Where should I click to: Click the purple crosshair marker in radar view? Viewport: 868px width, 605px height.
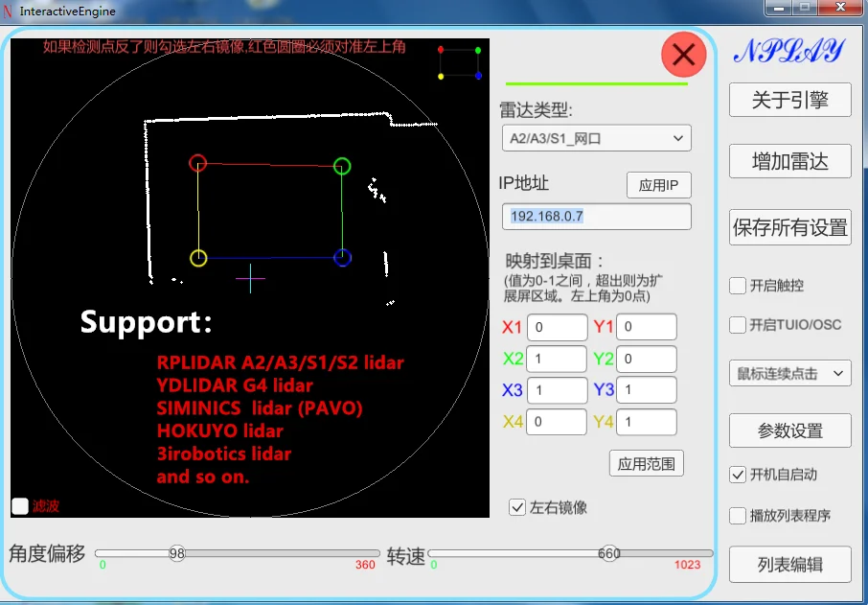[250, 279]
